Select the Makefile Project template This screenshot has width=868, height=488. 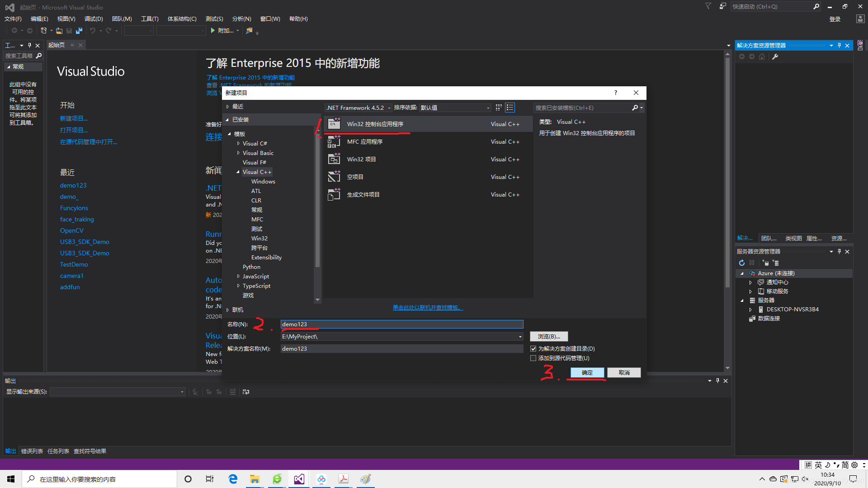pyautogui.click(x=428, y=195)
